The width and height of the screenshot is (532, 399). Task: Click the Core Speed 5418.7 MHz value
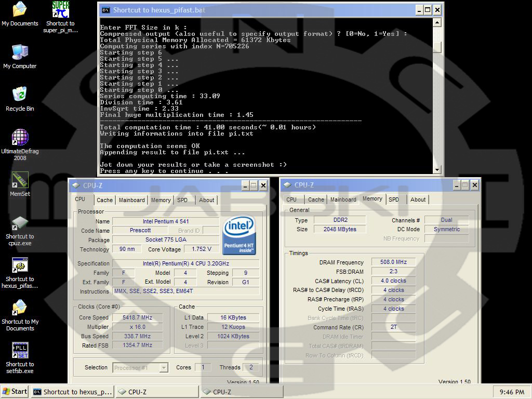(137, 317)
